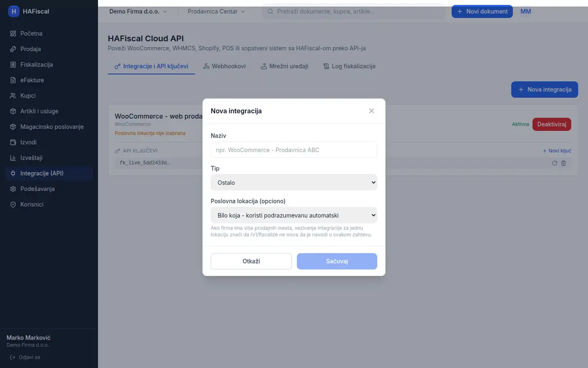Expand the Demo Firma d.o.o. company selector

point(138,11)
